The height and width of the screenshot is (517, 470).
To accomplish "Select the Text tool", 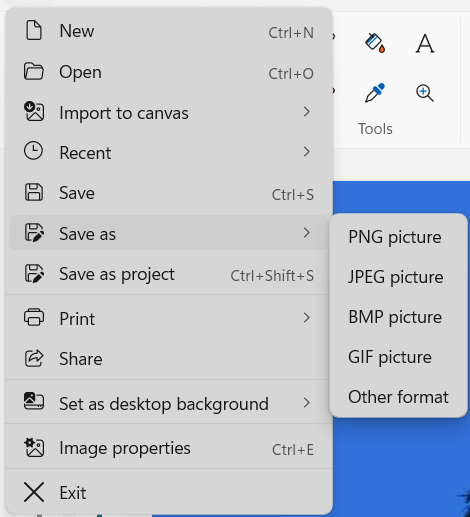I will tap(425, 43).
